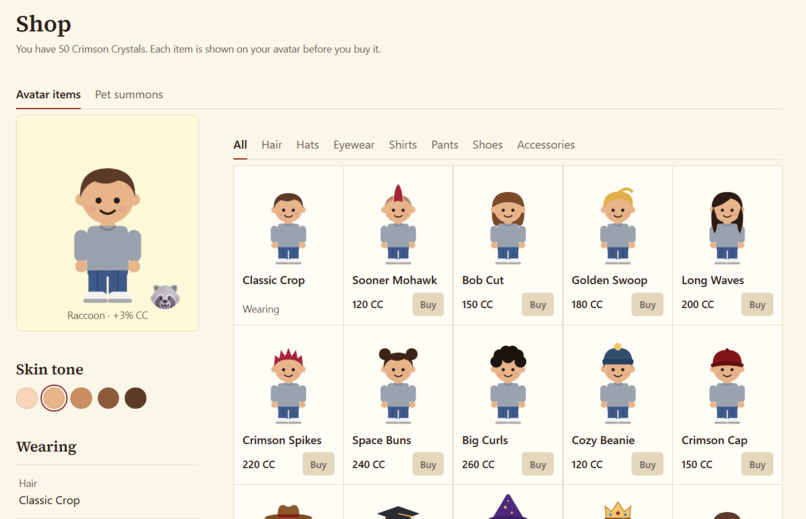This screenshot has width=806, height=519.
Task: Click the brown cowboy hat item icon
Action: [288, 512]
